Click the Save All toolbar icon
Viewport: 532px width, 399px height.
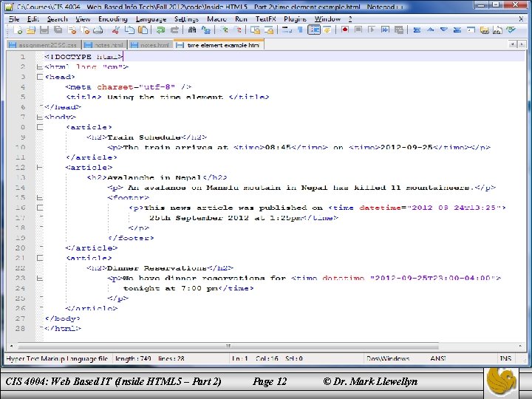58,30
